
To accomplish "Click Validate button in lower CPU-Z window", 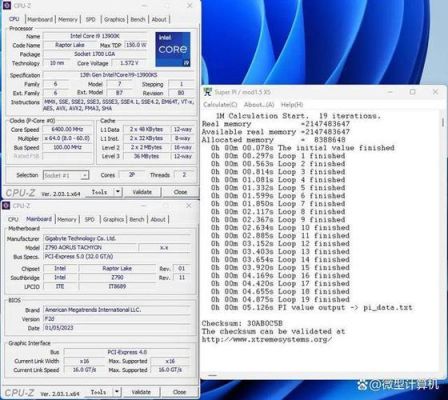I will pyautogui.click(x=141, y=392).
